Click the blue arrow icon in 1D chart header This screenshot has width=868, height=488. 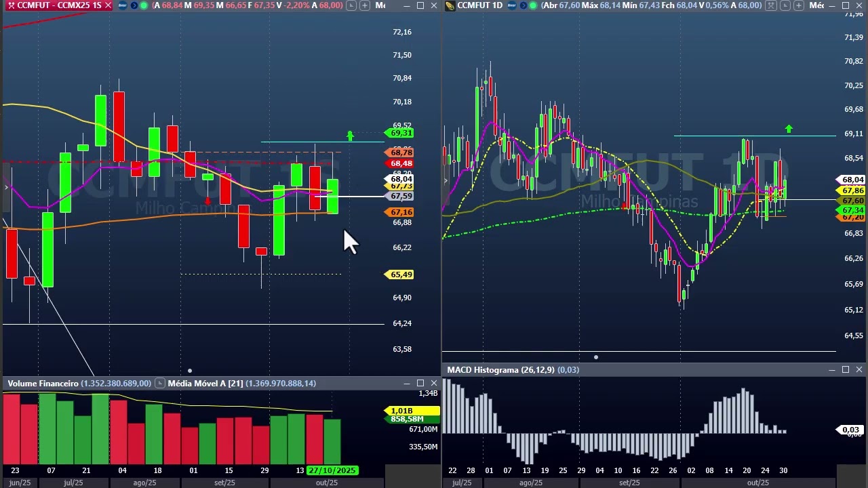[524, 5]
